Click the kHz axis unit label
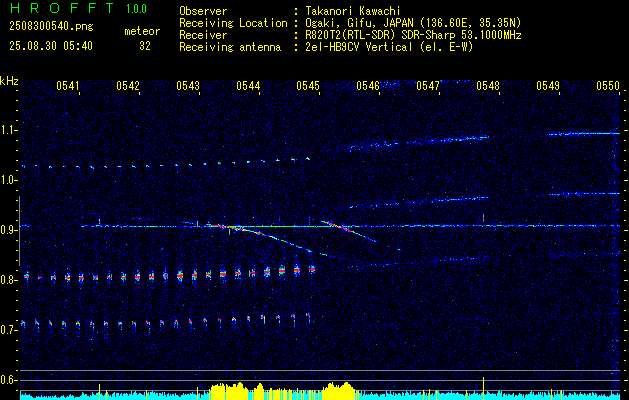Viewport: 629px width, 400px height. (x=9, y=81)
